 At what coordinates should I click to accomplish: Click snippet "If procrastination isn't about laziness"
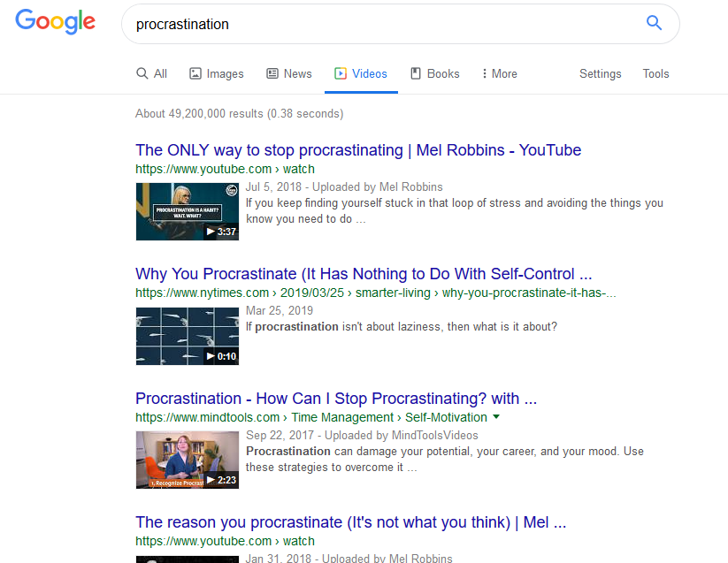401,326
